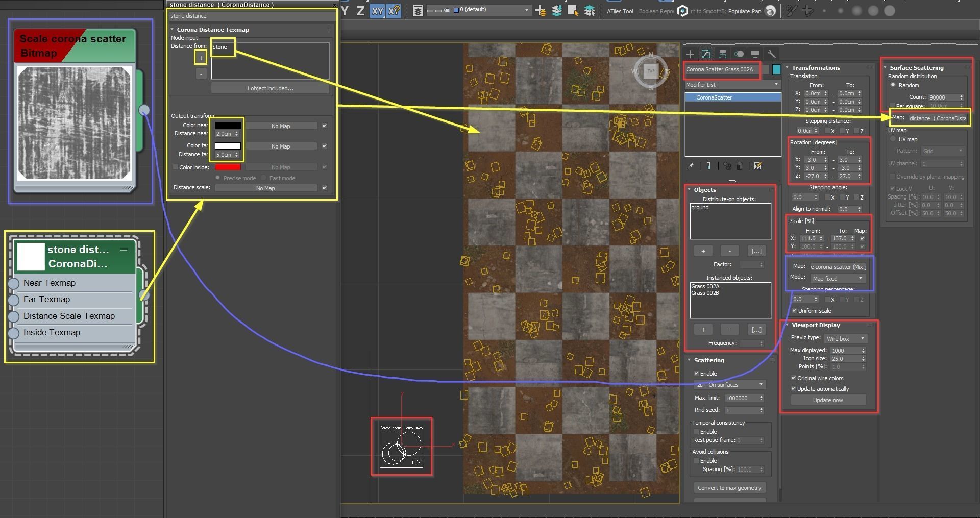Click the spiral icon beside Populate:Pan
The height and width of the screenshot is (518, 980).
[x=771, y=11]
